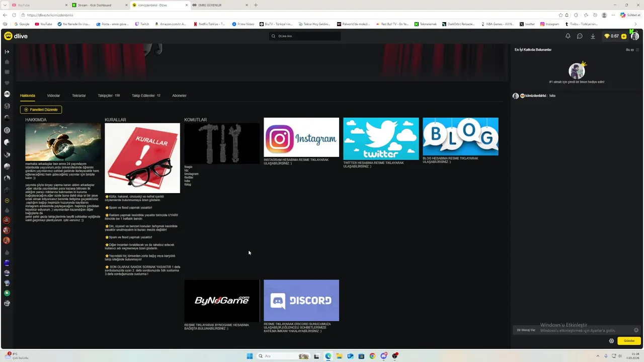Open the DLive messages chat icon
The image size is (644, 362).
tap(580, 36)
